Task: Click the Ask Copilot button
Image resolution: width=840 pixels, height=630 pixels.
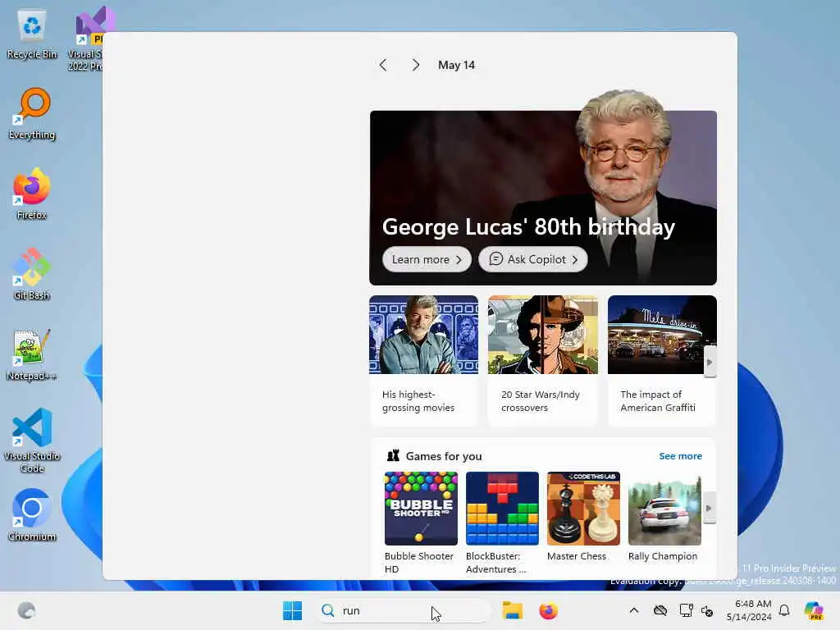Action: (533, 259)
